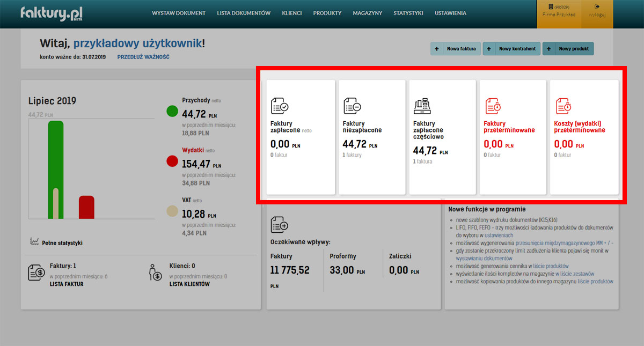Open the Lista dokumentów menu
Screen dimensions: 644x346
point(244,13)
